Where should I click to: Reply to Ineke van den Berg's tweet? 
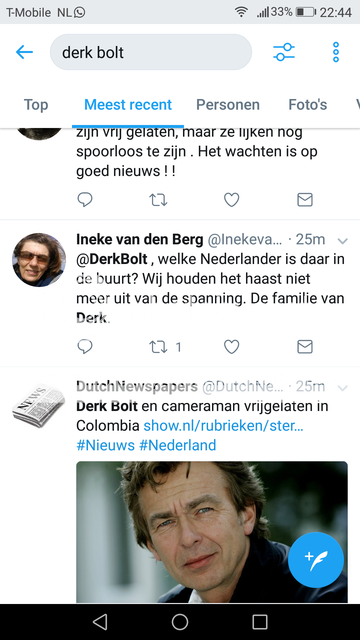click(x=85, y=347)
